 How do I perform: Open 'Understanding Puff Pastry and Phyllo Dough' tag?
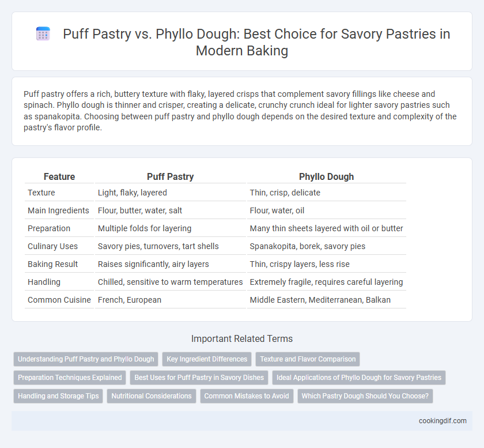click(x=86, y=359)
